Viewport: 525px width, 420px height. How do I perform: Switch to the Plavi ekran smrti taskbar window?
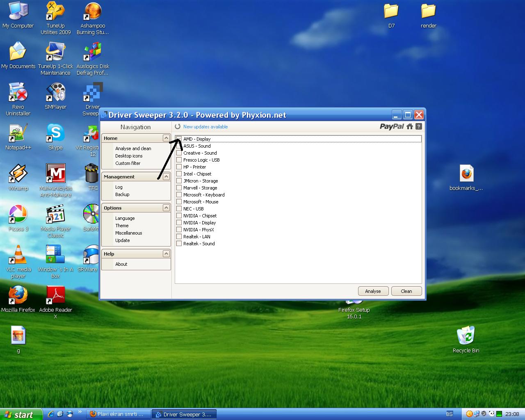(x=119, y=414)
